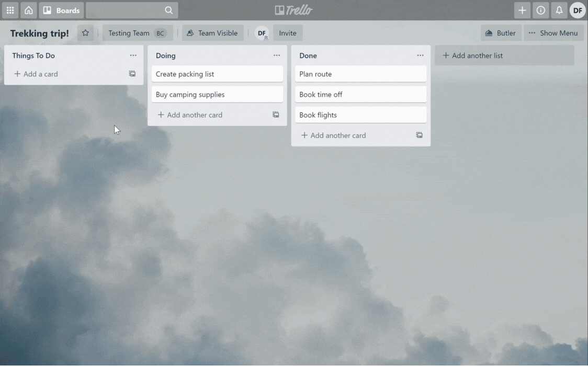
Task: Open your DF profile avatar menu
Action: [x=578, y=10]
